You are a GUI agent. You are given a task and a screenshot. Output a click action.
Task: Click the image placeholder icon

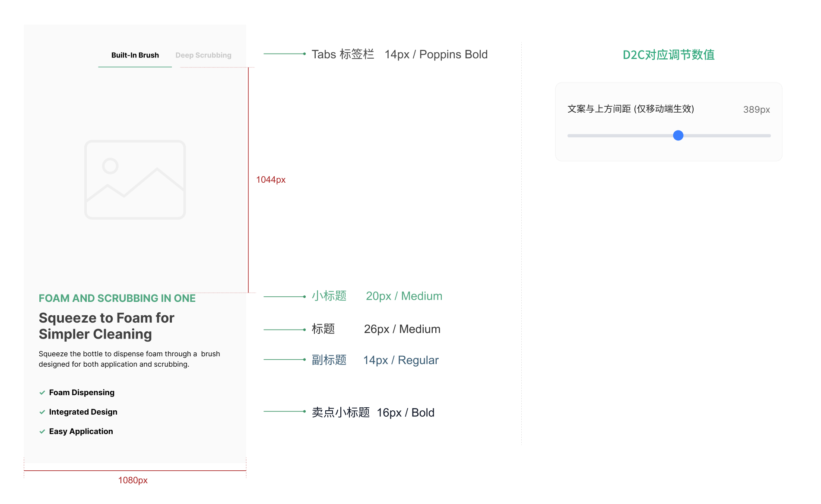135,180
